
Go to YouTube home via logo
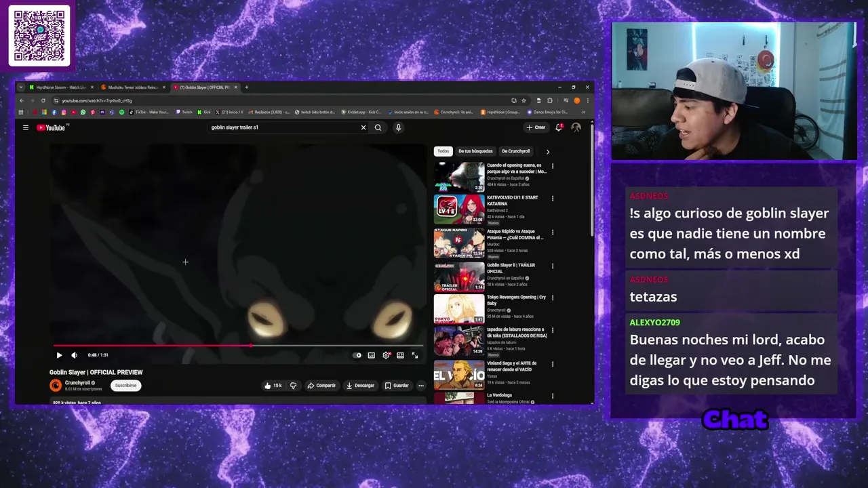[x=52, y=127]
